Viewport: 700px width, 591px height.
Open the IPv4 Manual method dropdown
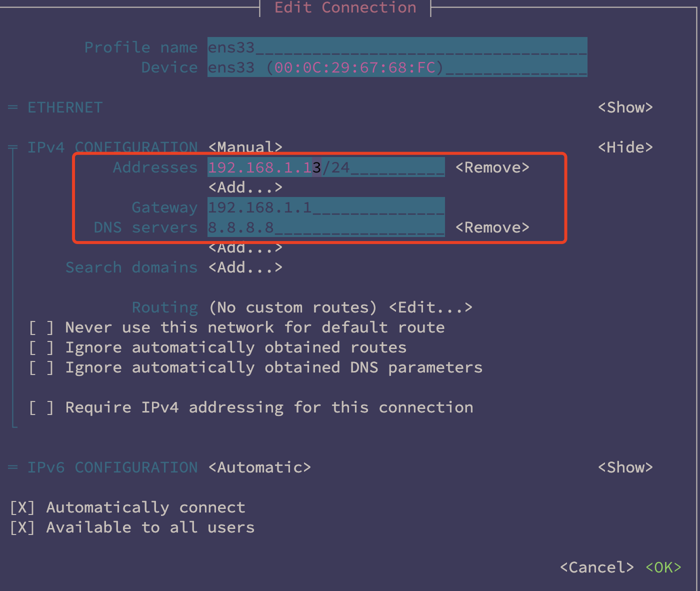point(245,147)
